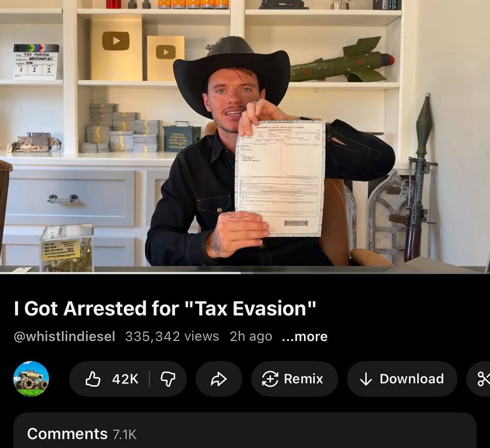The height and width of the screenshot is (448, 490).
Task: Tap the 7.1K comments count
Action: click(124, 434)
